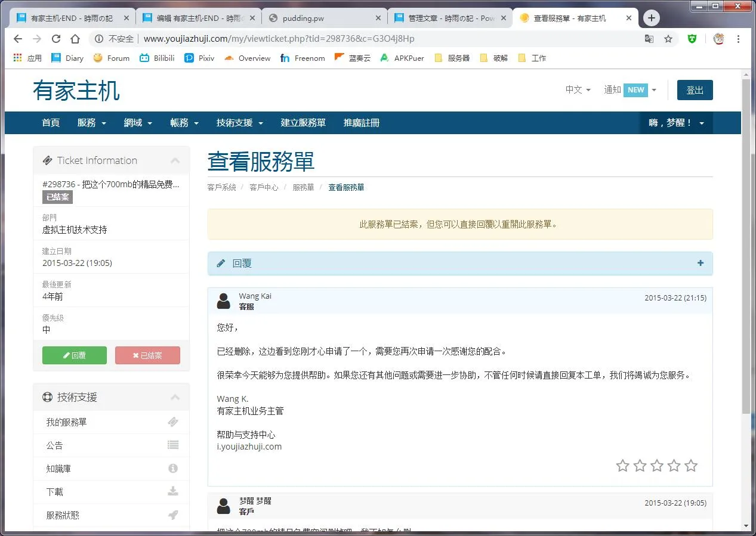The image size is (756, 536).
Task: Select the rocket icon beside 服務狀態
Action: click(173, 515)
